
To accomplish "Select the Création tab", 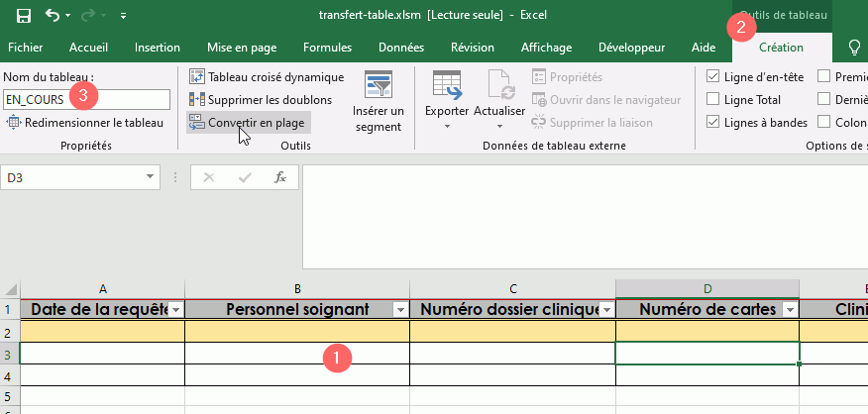I will 781,48.
